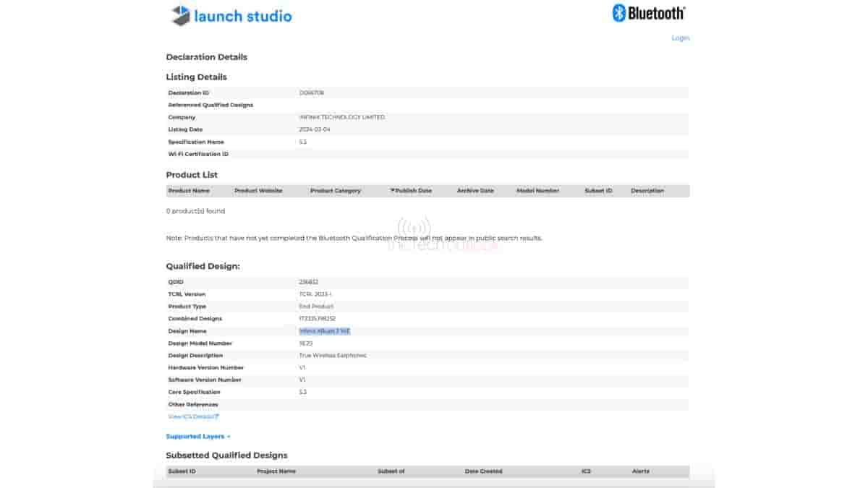
Task: Click the highlighted Design Name value
Action: tap(325, 331)
